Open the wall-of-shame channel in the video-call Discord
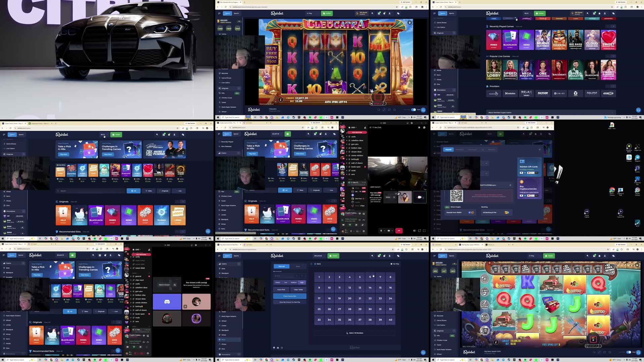644x362 pixels. click(x=357, y=163)
